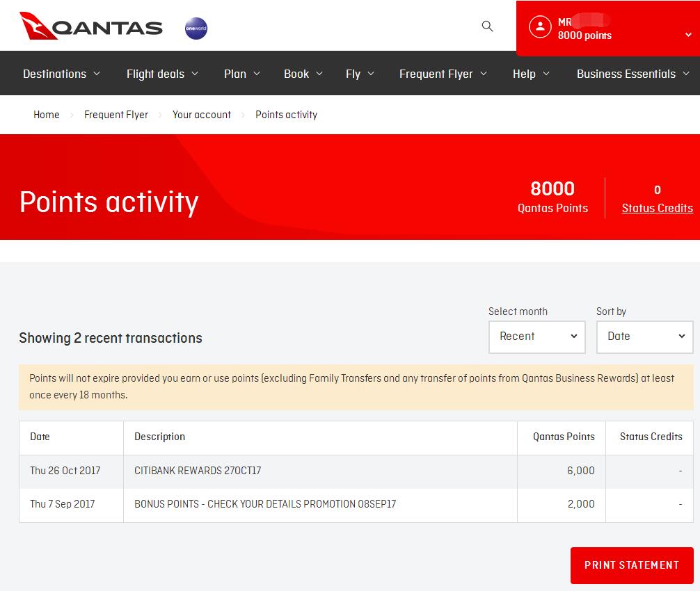Select the Thu 7 Sep 2017 date cell

63,504
